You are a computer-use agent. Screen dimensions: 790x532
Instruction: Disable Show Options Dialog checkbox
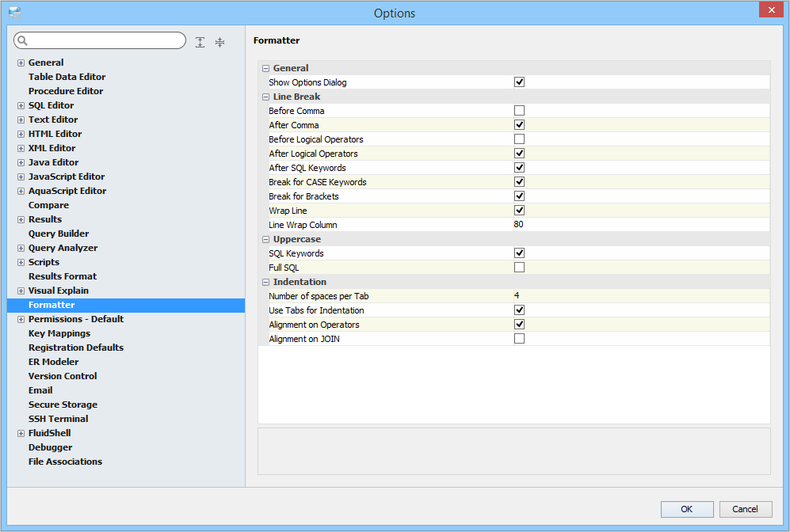[519, 82]
